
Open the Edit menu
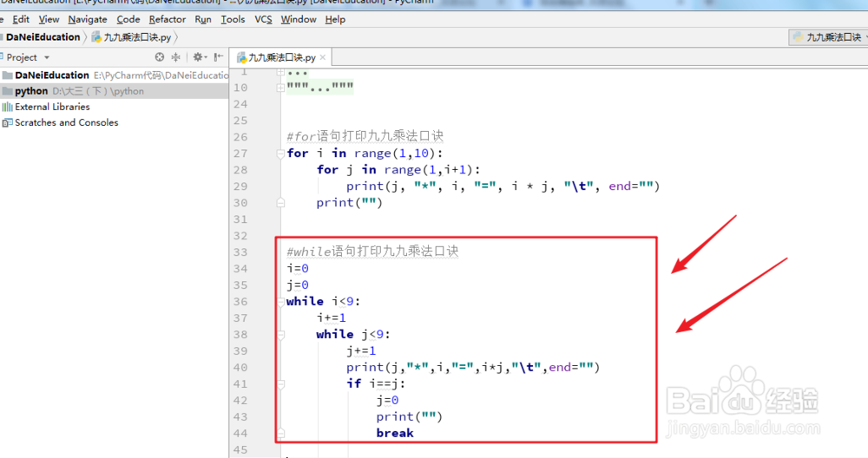21,19
